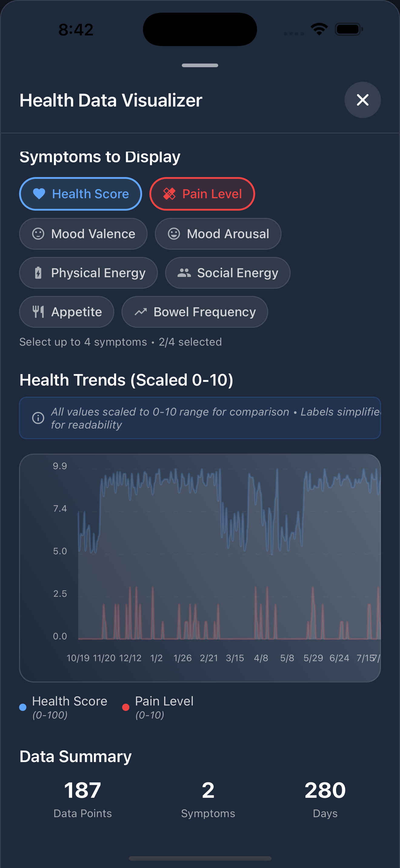Click the heart icon in Health Score chip

39,194
